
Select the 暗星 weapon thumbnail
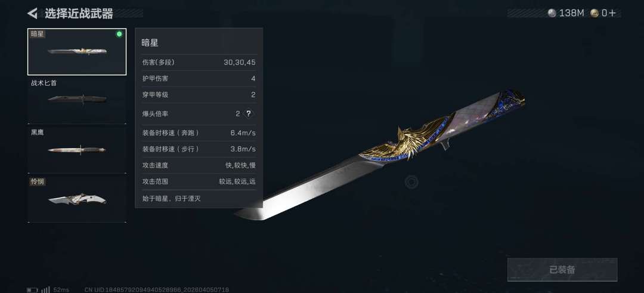click(x=77, y=52)
